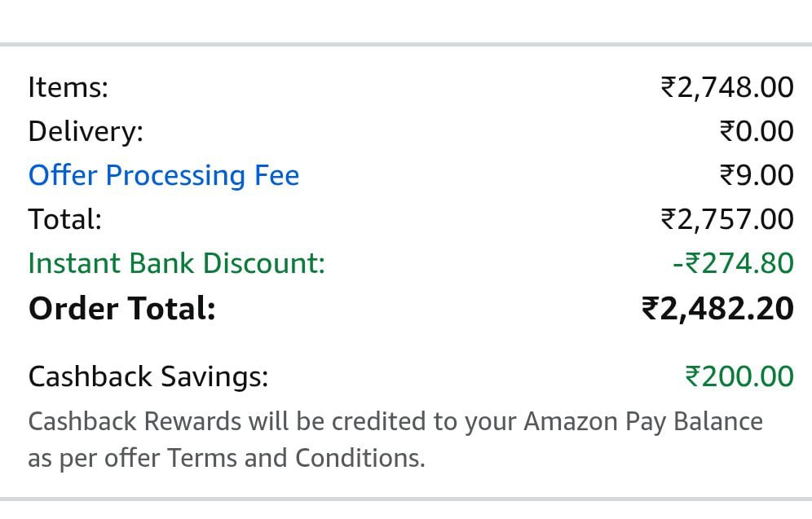The height and width of the screenshot is (519, 812).
Task: Click Amazon Pay Balance in the note
Action: [642, 421]
